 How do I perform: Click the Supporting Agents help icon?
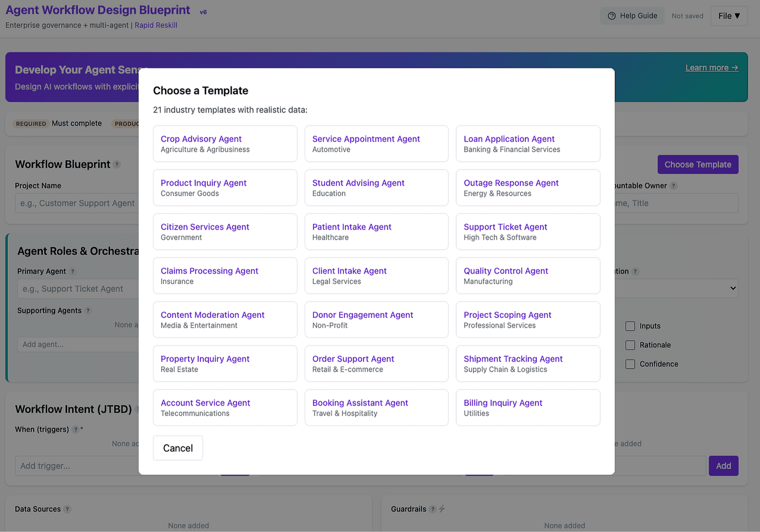point(89,310)
